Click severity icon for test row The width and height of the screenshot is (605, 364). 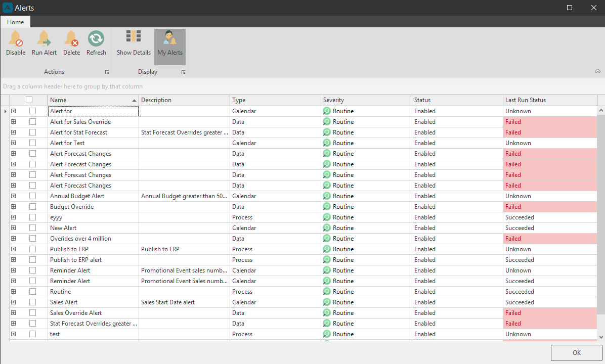(327, 334)
